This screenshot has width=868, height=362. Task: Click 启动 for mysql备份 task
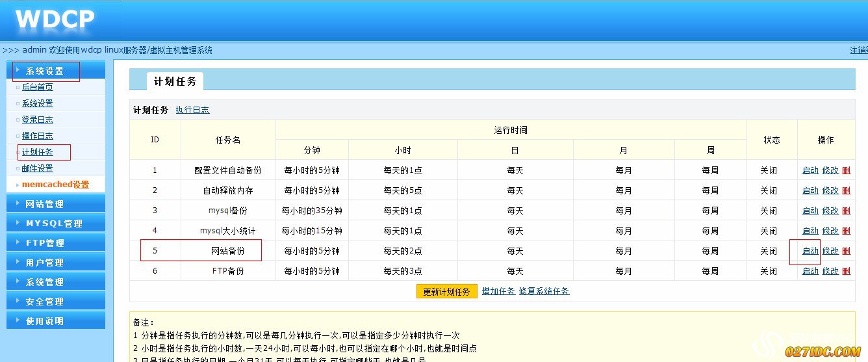810,211
